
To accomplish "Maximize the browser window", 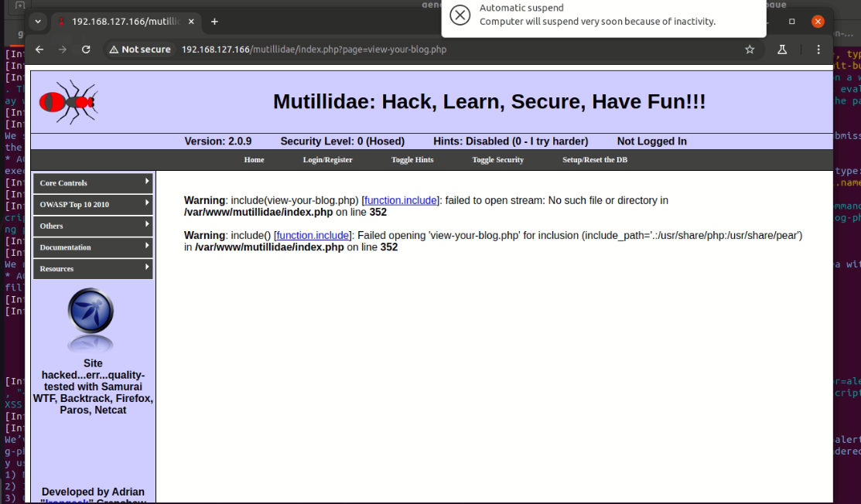I will (x=792, y=22).
